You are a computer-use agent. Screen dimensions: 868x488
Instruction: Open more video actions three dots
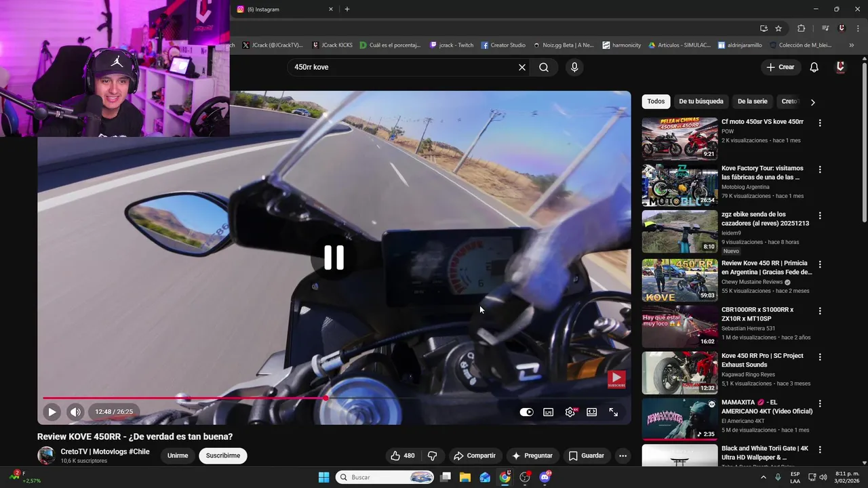tap(623, 455)
